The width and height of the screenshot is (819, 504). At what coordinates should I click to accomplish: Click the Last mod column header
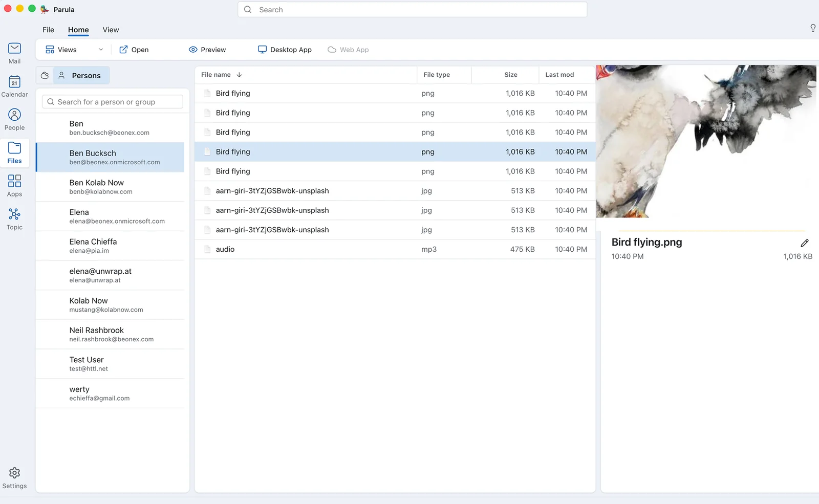pos(567,75)
